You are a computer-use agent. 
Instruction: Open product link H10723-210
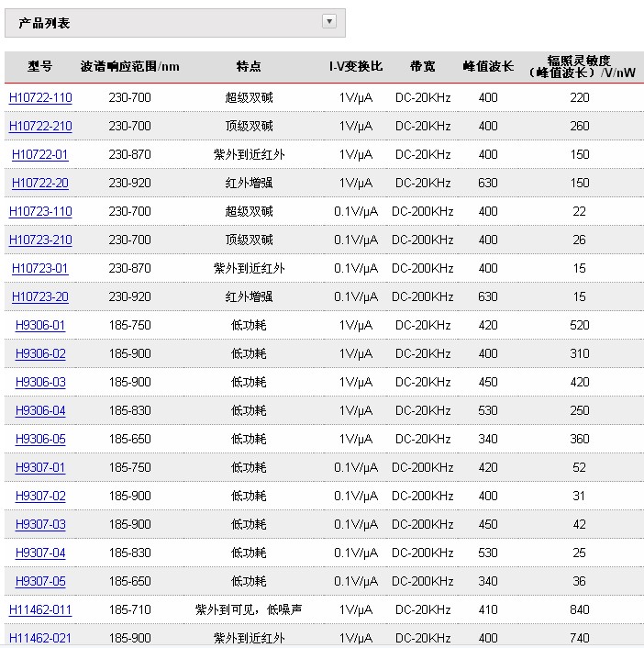click(40, 240)
